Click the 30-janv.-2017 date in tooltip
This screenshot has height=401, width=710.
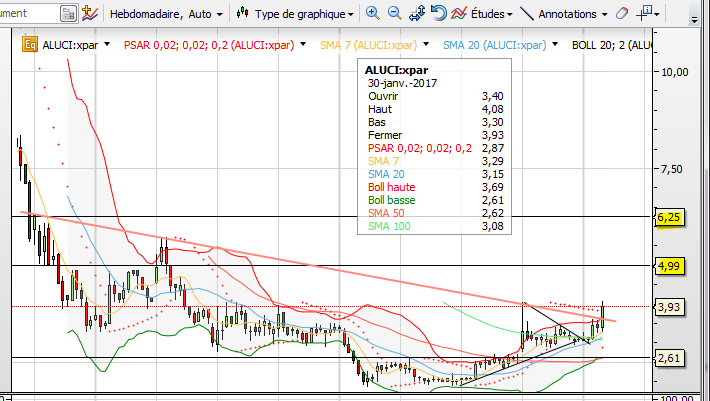pos(402,83)
